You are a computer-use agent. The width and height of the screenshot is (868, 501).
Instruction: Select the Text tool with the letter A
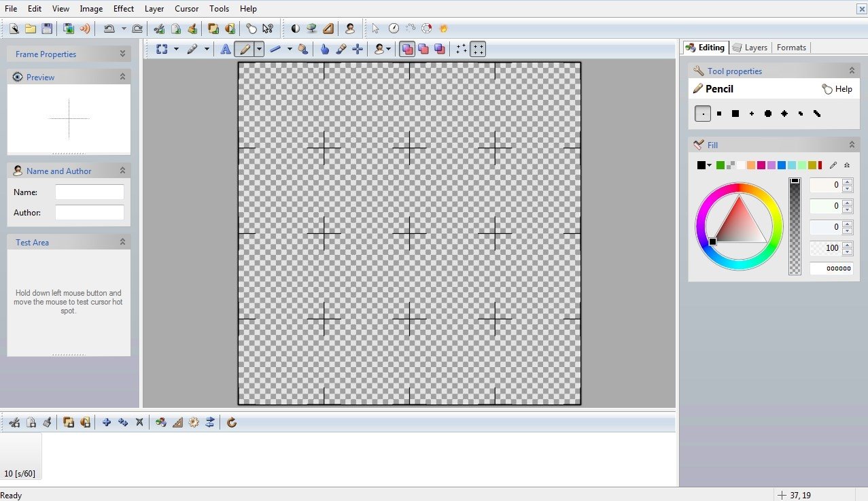pyautogui.click(x=226, y=49)
